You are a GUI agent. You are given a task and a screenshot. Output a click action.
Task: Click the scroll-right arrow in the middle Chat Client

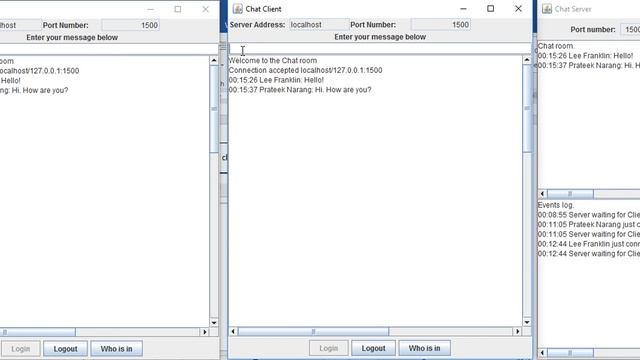coord(518,331)
